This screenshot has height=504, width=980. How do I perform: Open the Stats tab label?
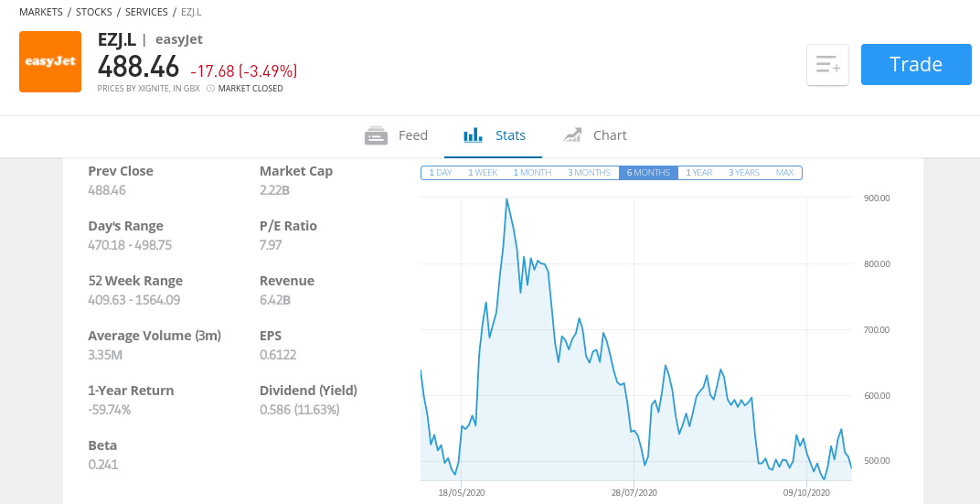(x=511, y=135)
